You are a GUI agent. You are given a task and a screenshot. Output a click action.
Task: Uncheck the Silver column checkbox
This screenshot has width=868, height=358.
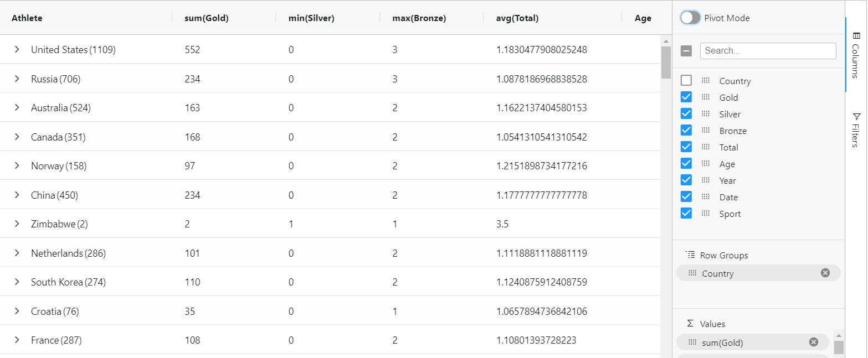(x=686, y=113)
